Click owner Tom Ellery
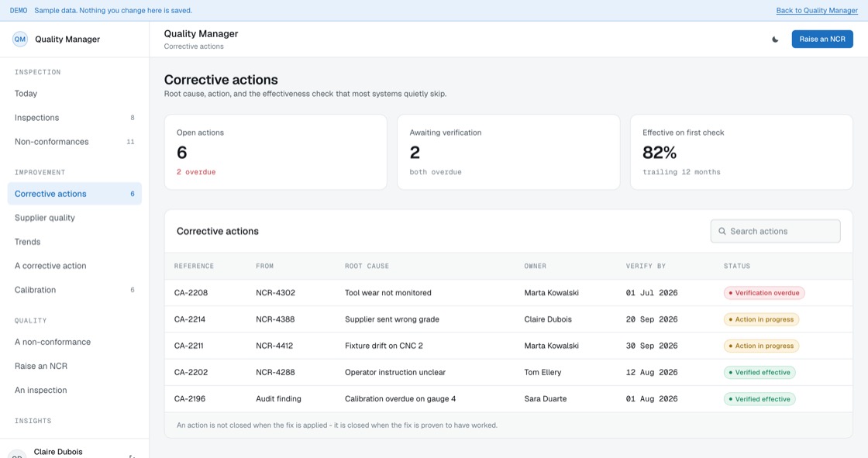868x458 pixels. click(542, 373)
